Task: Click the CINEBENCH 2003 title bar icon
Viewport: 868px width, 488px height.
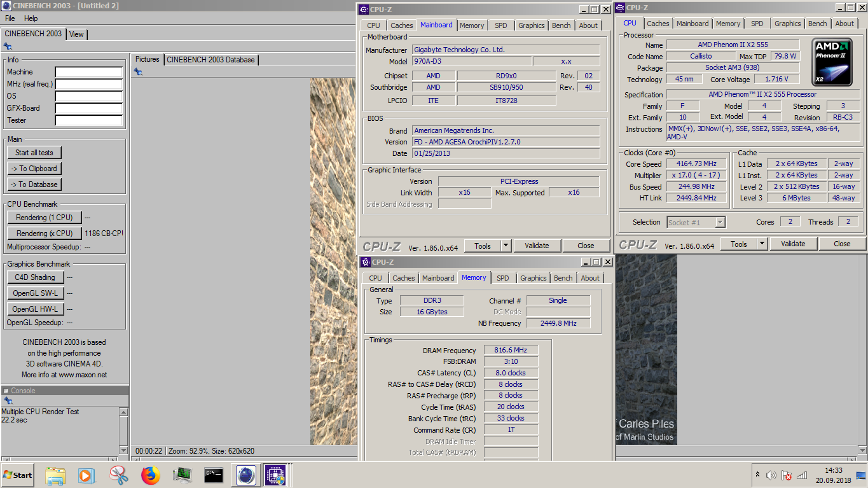Action: tap(6, 6)
